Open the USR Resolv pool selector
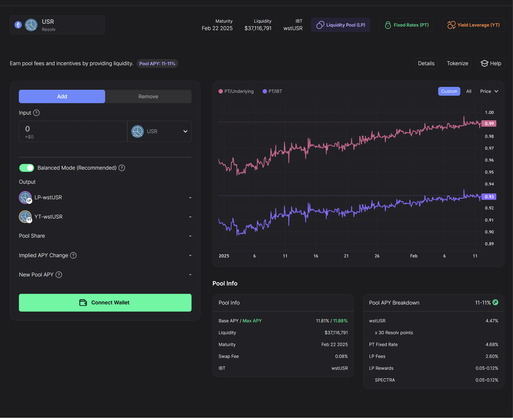This screenshot has height=420, width=513. pyautogui.click(x=57, y=25)
